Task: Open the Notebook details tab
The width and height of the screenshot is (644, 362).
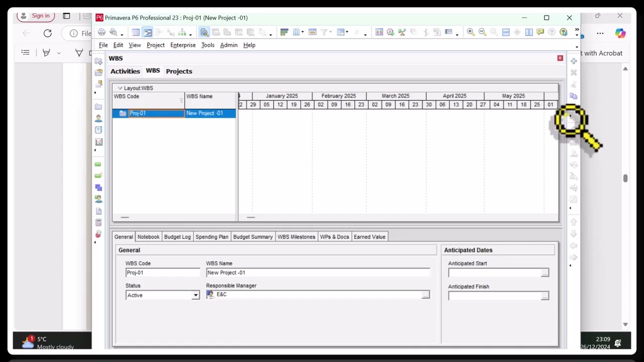Action: coord(148,237)
